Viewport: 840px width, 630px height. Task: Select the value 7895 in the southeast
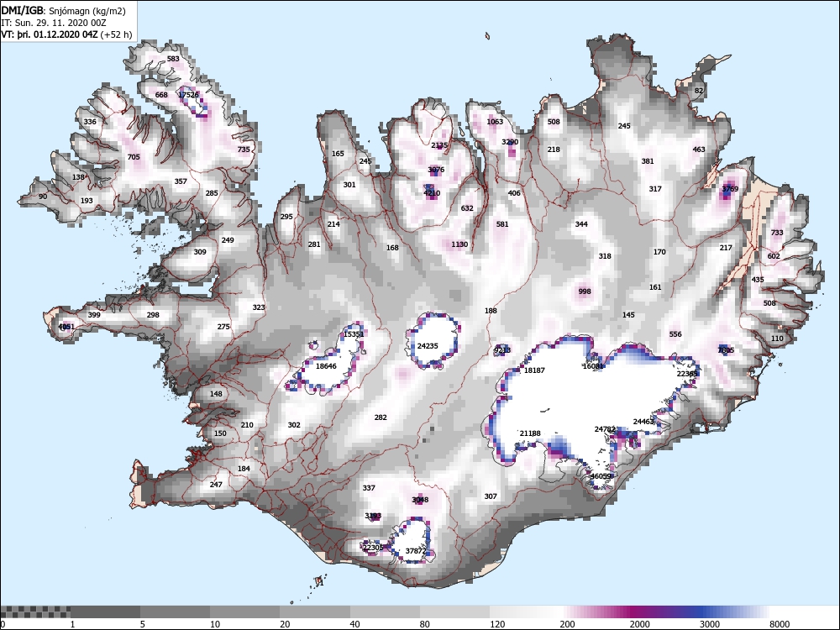tap(726, 350)
